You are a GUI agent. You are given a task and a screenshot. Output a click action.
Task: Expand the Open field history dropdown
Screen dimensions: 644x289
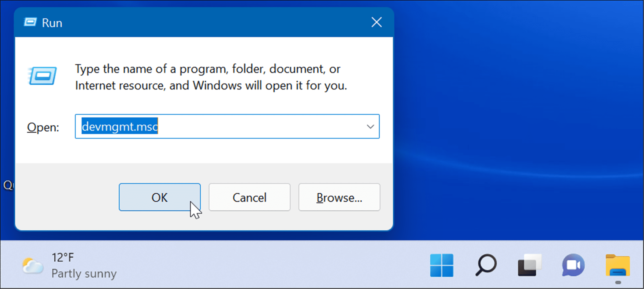370,127
